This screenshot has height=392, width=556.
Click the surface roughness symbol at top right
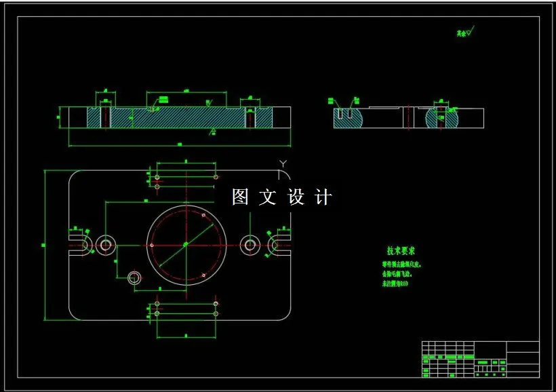(x=467, y=31)
